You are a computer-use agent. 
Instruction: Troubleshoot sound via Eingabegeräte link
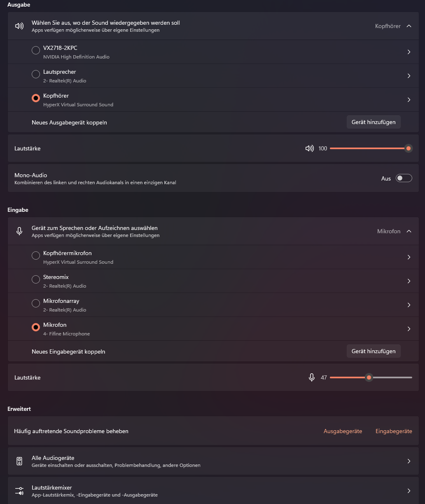[394, 431]
